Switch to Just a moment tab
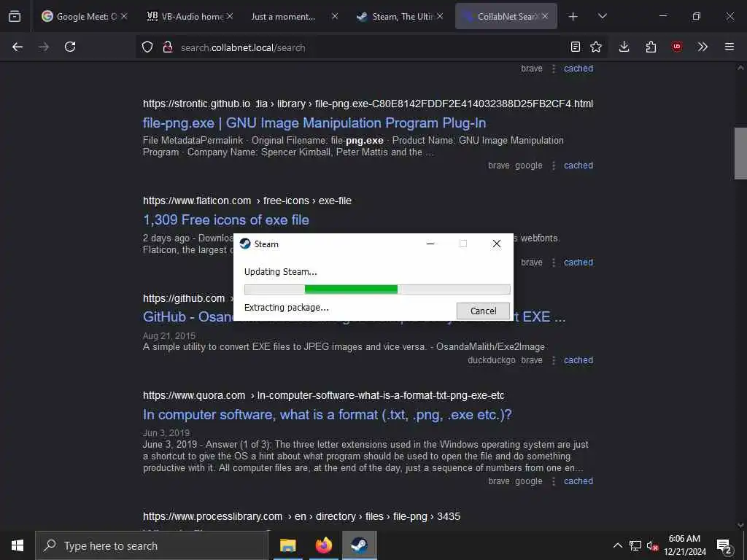 (294, 16)
